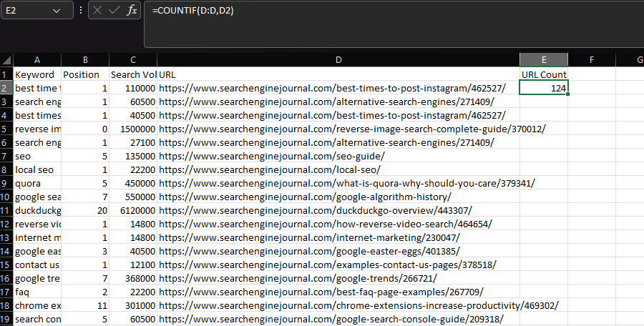Image resolution: width=644 pixels, height=326 pixels.
Task: Click the search volume cell 450000
Action: [133, 183]
